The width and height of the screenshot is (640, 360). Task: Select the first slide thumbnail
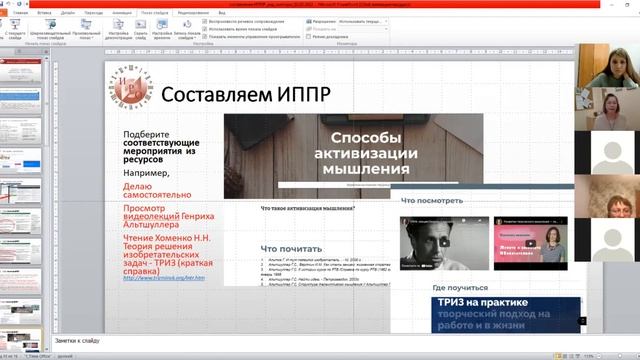(x=20, y=70)
